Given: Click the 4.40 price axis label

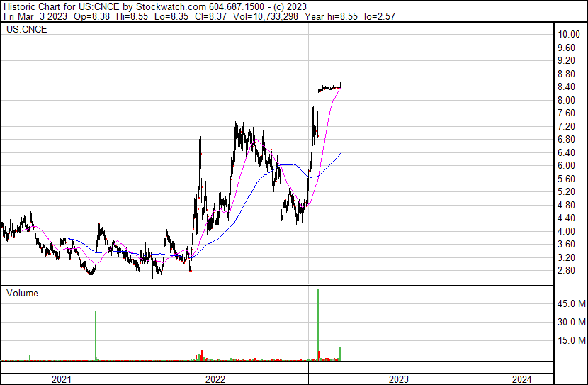Looking at the screenshot, I should (x=566, y=218).
